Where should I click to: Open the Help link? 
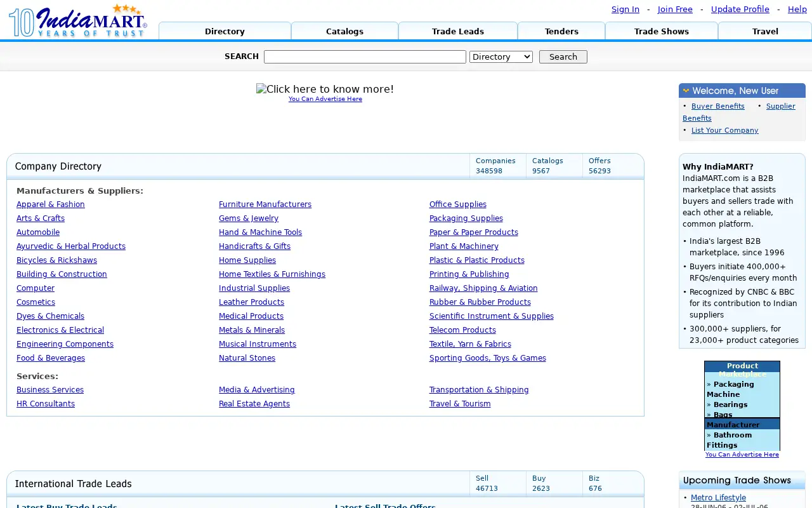(x=797, y=9)
